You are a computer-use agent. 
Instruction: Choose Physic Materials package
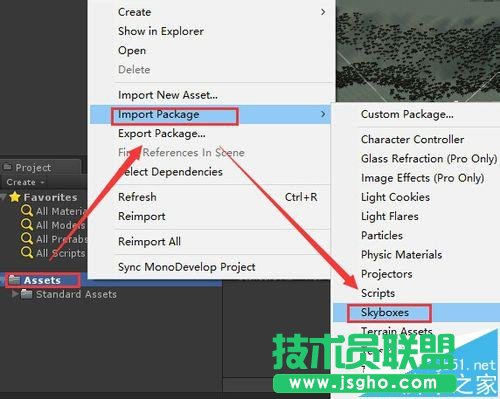[x=417, y=255]
